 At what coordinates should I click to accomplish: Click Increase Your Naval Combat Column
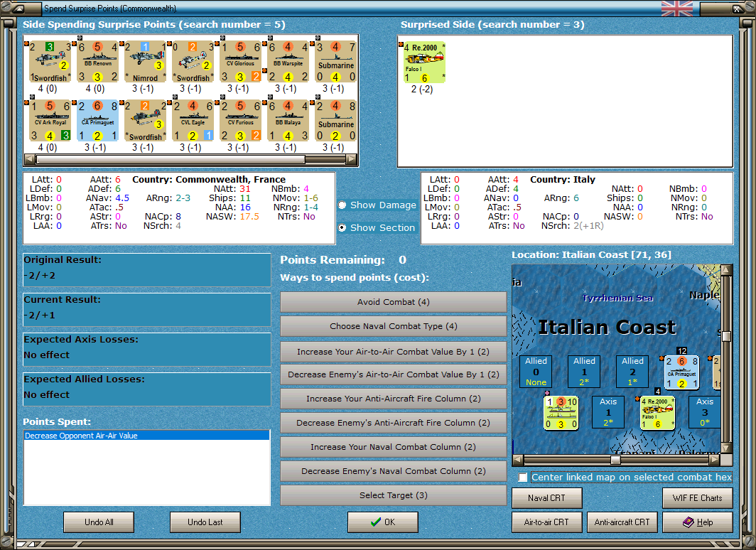point(393,447)
